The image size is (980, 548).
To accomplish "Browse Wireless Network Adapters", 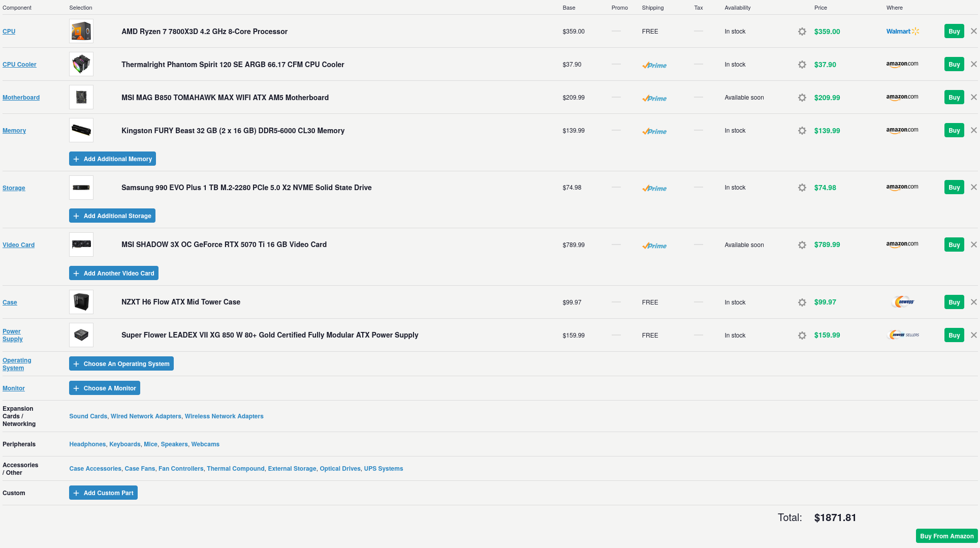I will 224,416.
